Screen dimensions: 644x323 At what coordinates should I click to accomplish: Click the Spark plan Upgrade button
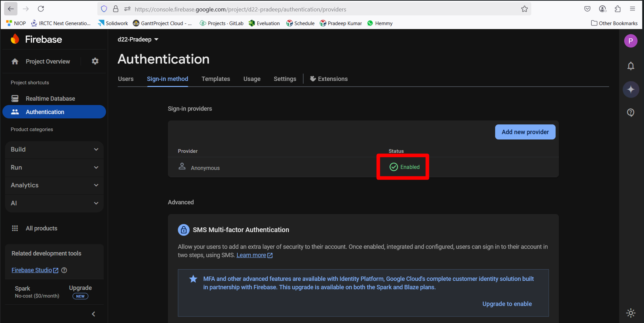tap(80, 288)
